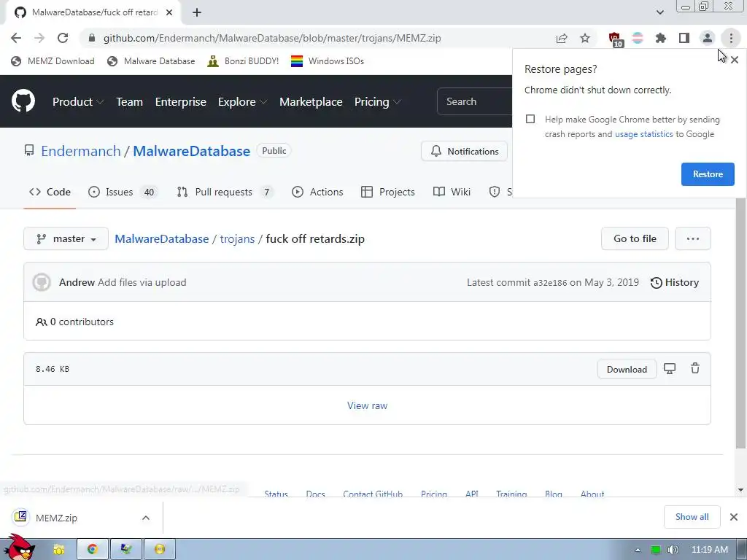
Task: Click the Chrome taskbar icon
Action: (x=93, y=550)
